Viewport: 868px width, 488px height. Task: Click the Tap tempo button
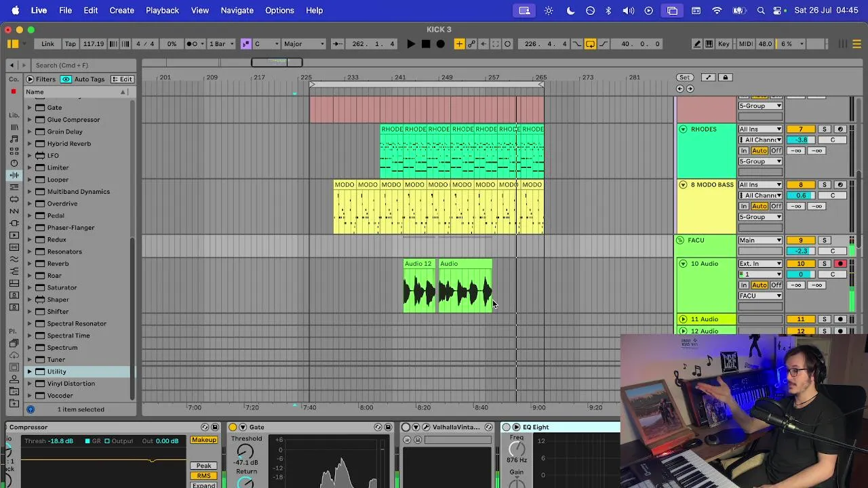(71, 44)
